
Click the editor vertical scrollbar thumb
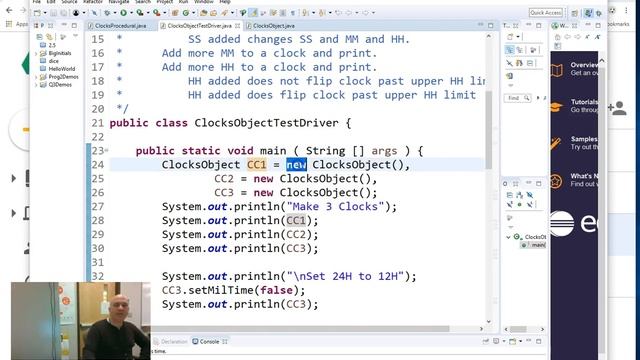pyautogui.click(x=489, y=130)
